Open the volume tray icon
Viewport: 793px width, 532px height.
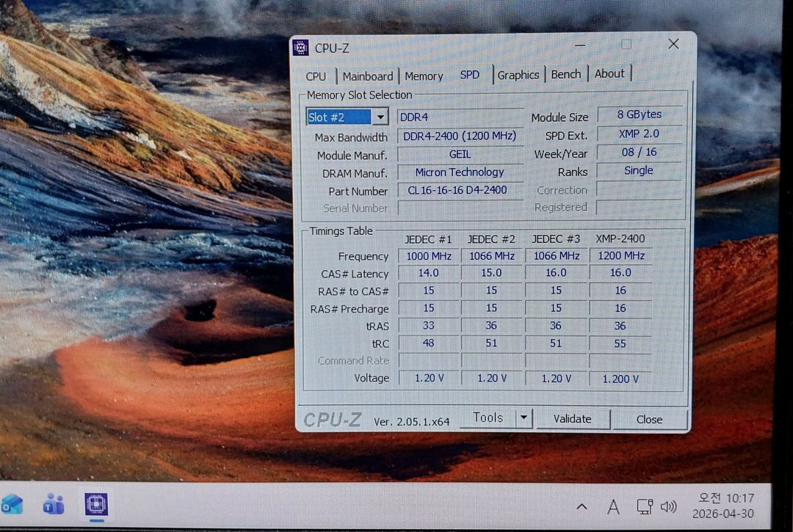tap(669, 506)
